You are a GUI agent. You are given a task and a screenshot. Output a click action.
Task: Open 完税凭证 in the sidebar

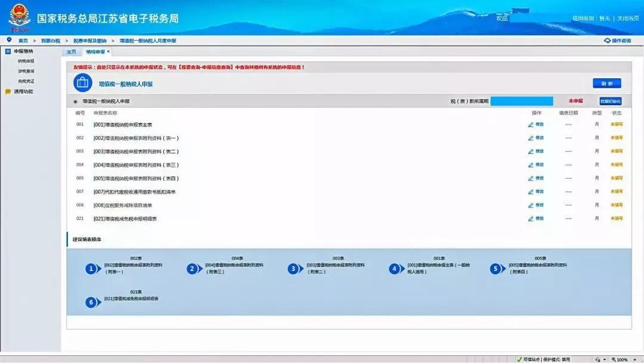pos(26,81)
